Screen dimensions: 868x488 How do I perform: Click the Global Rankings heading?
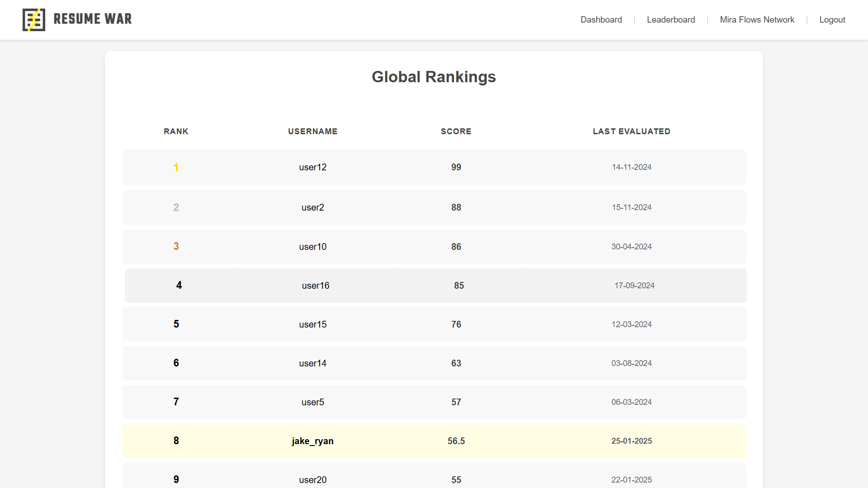[434, 77]
